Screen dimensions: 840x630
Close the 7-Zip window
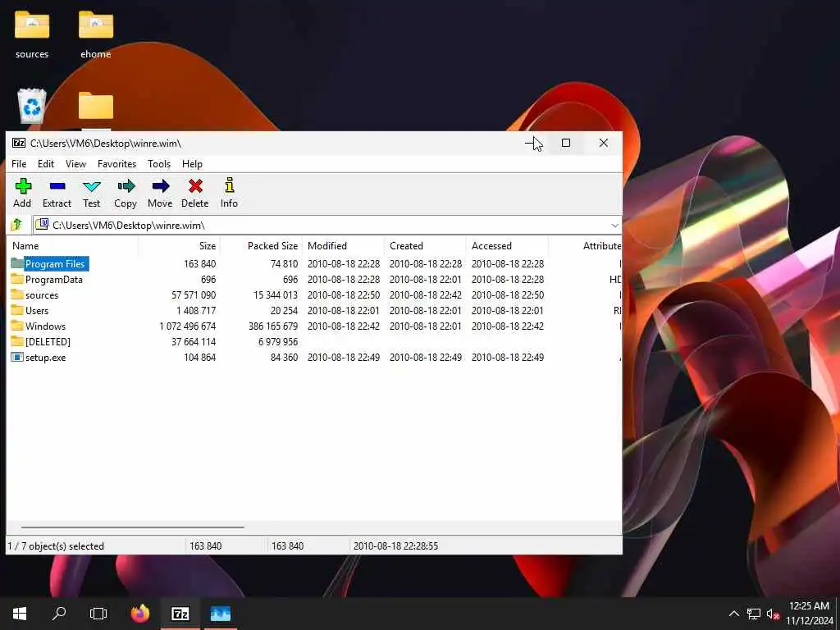point(603,143)
